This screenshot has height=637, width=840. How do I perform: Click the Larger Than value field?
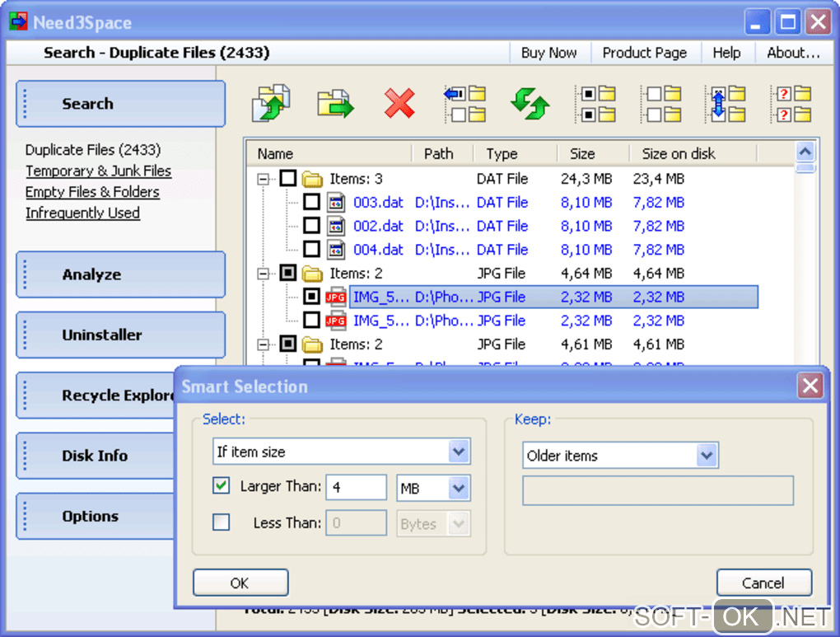pyautogui.click(x=356, y=487)
